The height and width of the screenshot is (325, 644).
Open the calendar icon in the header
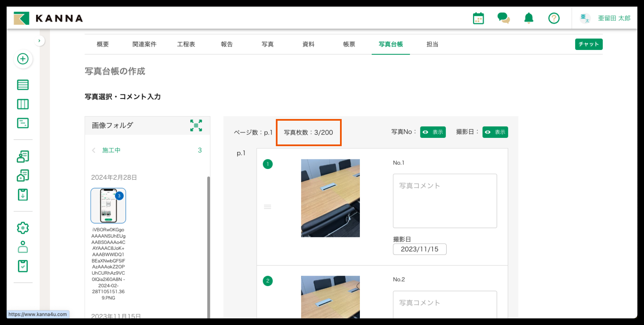tap(478, 18)
